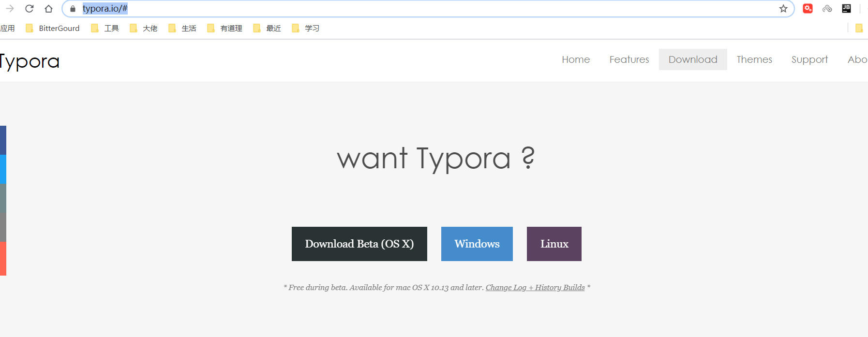Open the 学习 bookmark folder
Viewport: 868px width, 337px height.
click(x=306, y=29)
